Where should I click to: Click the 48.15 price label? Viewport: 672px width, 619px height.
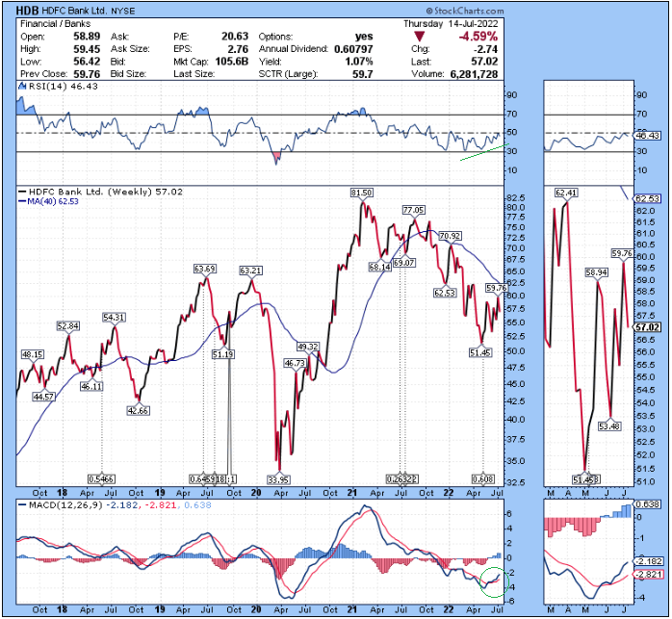pos(33,354)
